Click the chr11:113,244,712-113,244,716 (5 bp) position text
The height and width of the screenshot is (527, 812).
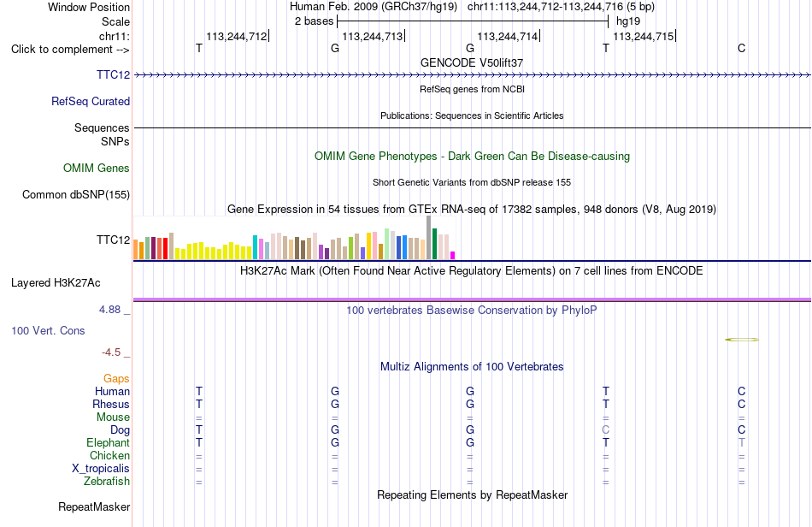561,7
